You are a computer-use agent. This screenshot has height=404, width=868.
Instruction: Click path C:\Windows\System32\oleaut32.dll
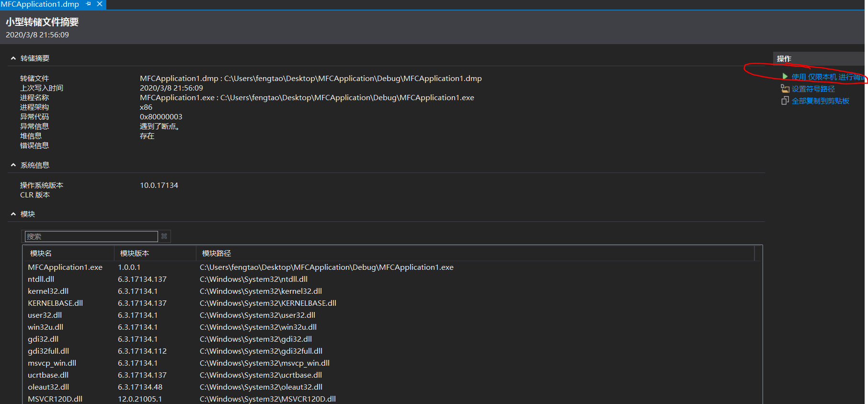point(261,387)
